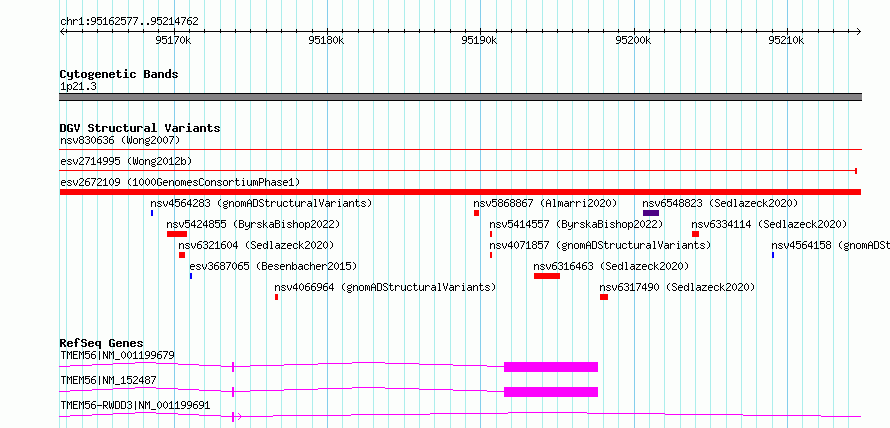The image size is (890, 428).
Task: Open the DGV Structural Variants track title
Action: click(140, 128)
